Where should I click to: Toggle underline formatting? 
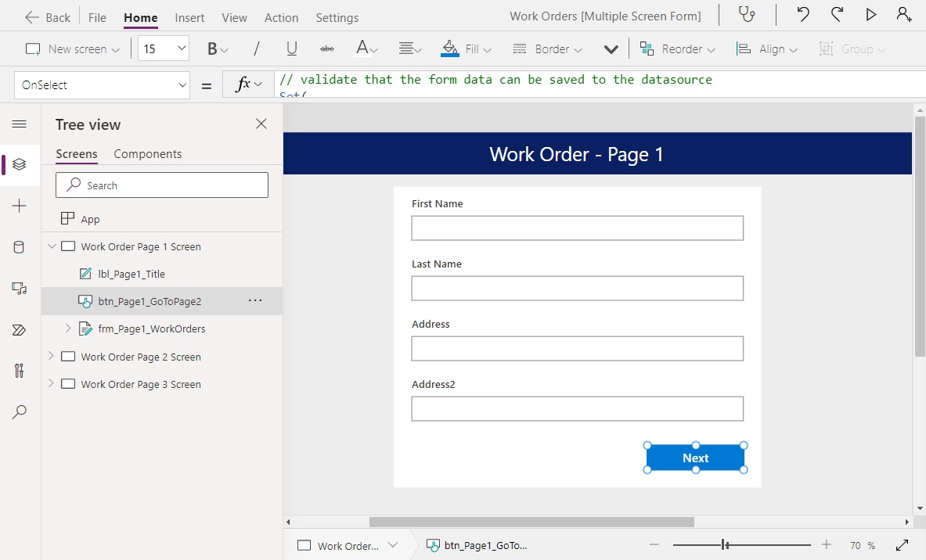pyautogui.click(x=291, y=48)
